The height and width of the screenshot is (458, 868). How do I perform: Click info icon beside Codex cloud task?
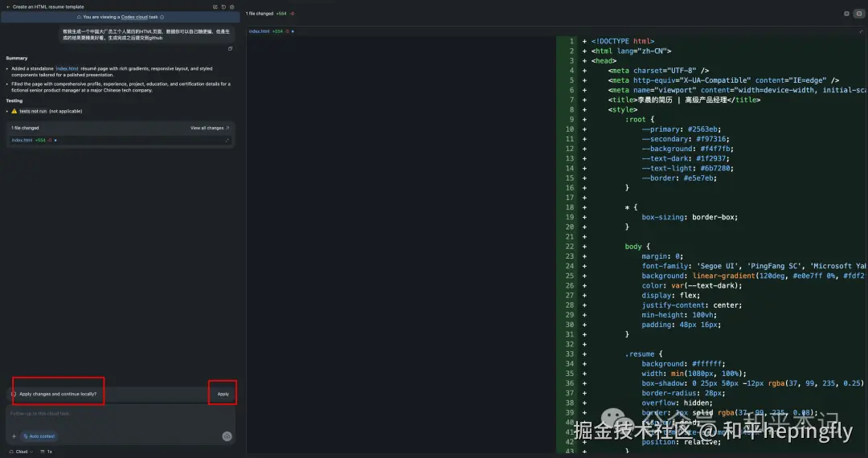[x=162, y=17]
